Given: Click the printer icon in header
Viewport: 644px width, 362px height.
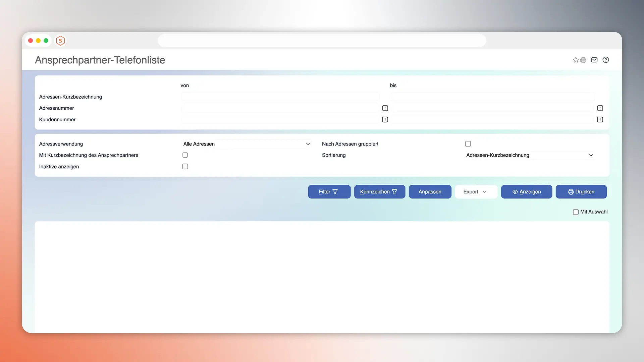Looking at the screenshot, I should pos(583,60).
